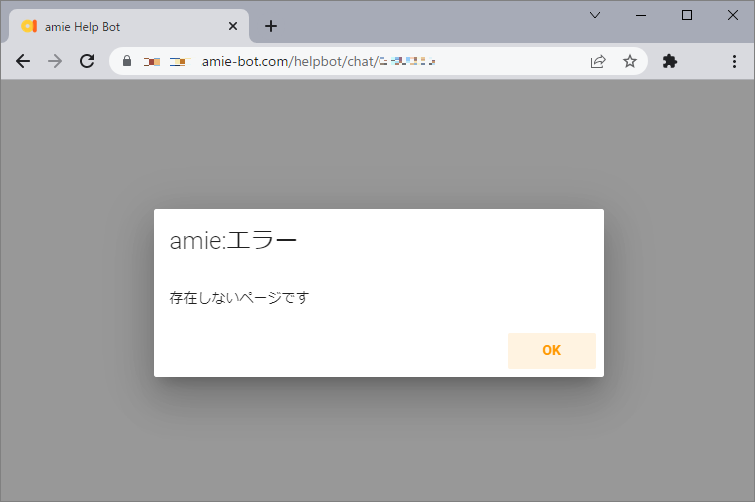
Task: Open the extensions puzzle icon
Action: point(670,61)
